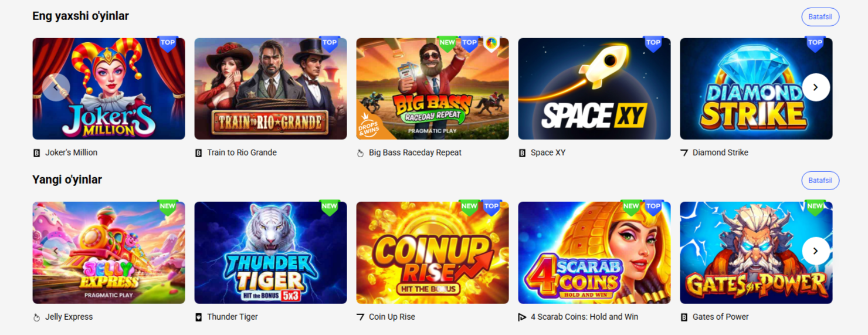The width and height of the screenshot is (868, 335).
Task: Click provider icon beside 4 Scarab Coins label
Action: tap(523, 317)
